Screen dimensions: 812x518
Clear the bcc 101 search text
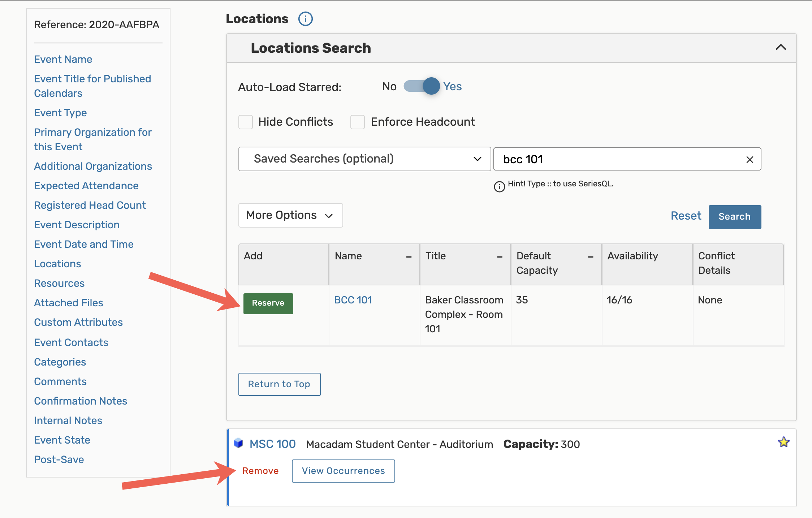[x=750, y=160]
